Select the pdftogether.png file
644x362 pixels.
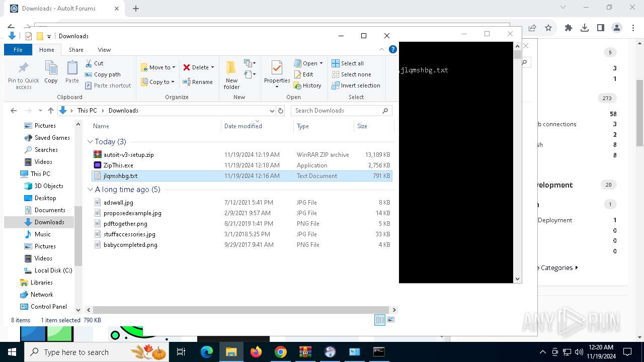click(125, 224)
